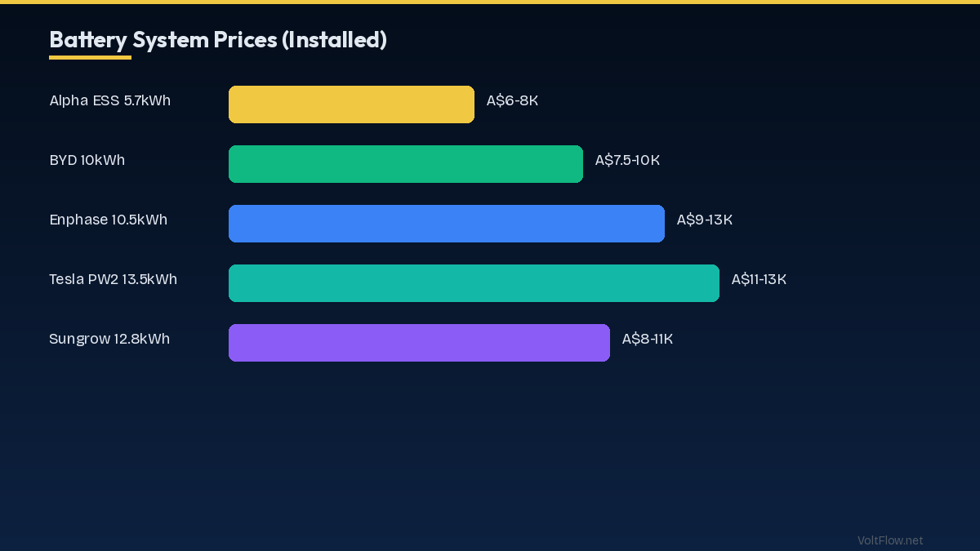Select the green BYD price bar

[x=406, y=164]
